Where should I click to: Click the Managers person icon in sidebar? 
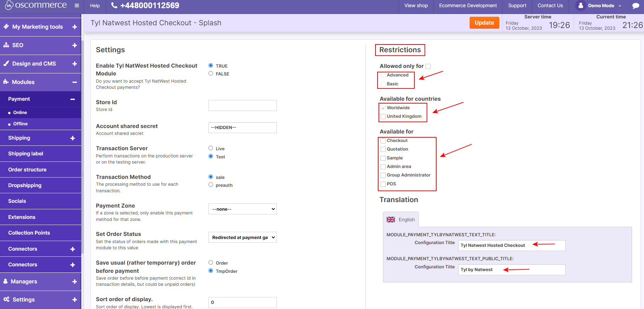point(6,281)
